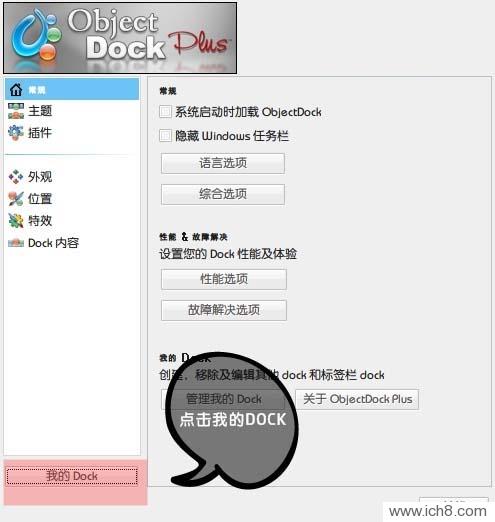
Task: Click the 管理我的 Dock button
Action: tap(223, 399)
